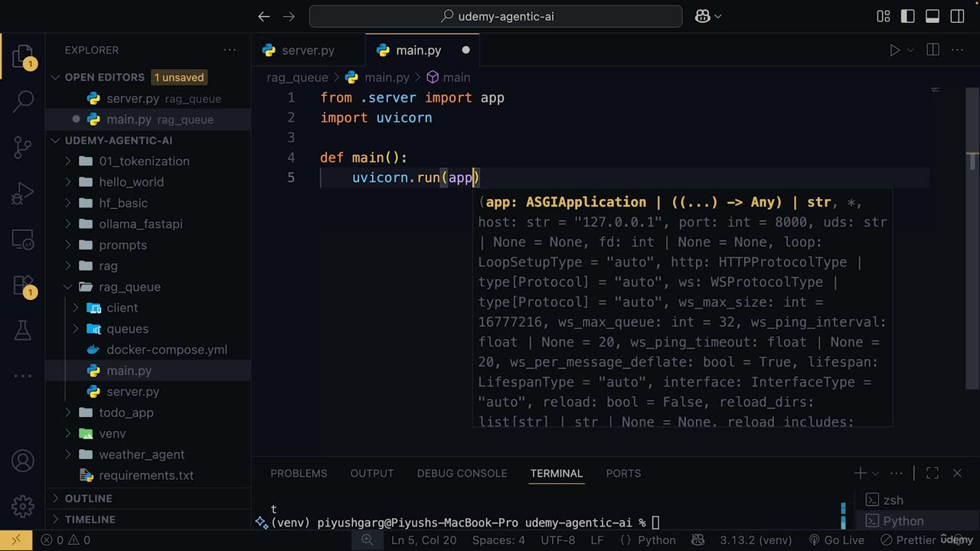Open the Ports panel tab
This screenshot has height=551, width=980.
click(623, 474)
